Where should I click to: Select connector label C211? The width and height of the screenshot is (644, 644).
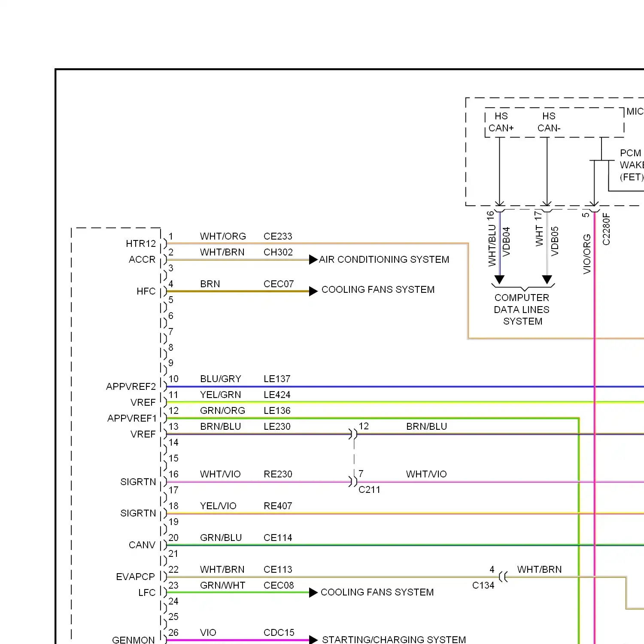[369, 490]
